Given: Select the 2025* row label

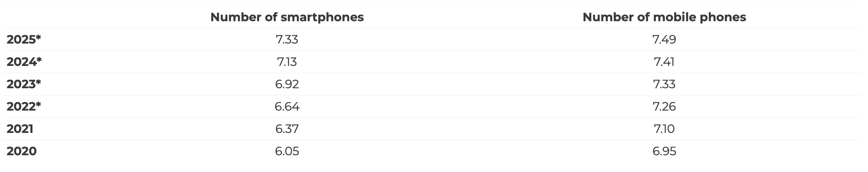Looking at the screenshot, I should pyautogui.click(x=24, y=39).
